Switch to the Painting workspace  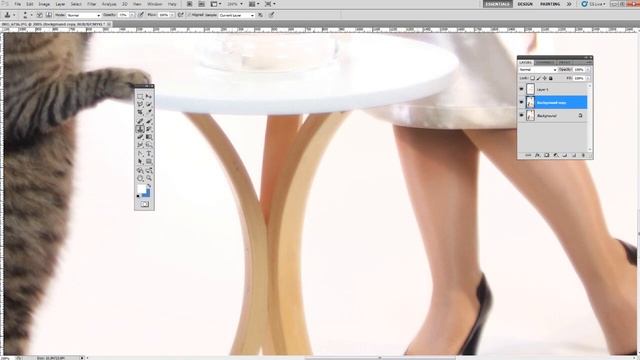[550, 4]
